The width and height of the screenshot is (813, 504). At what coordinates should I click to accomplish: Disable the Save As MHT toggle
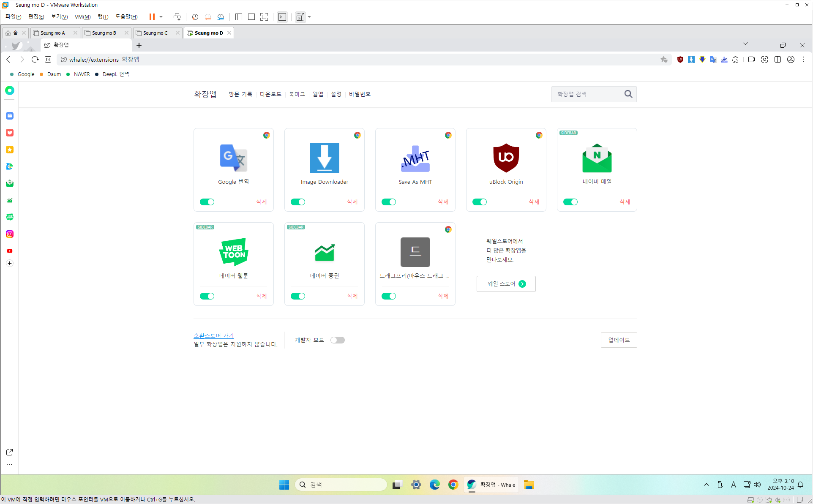(389, 202)
